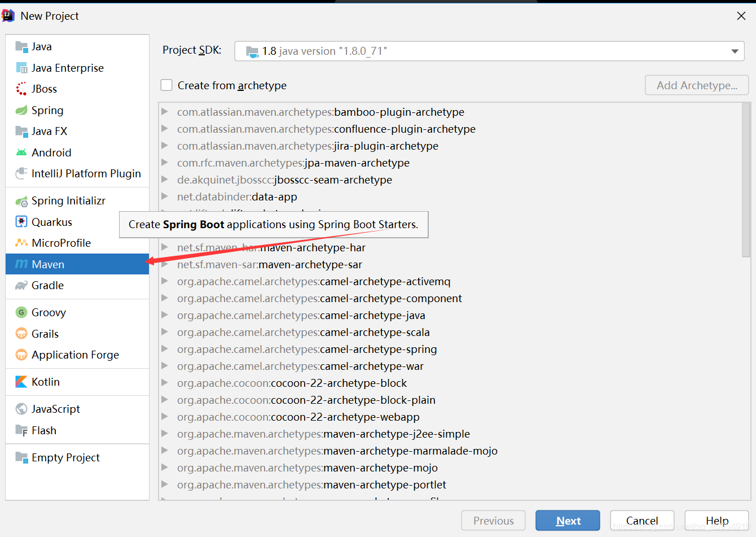756x537 pixels.
Task: Expand camel-archetype-activemq entry
Action: [165, 281]
